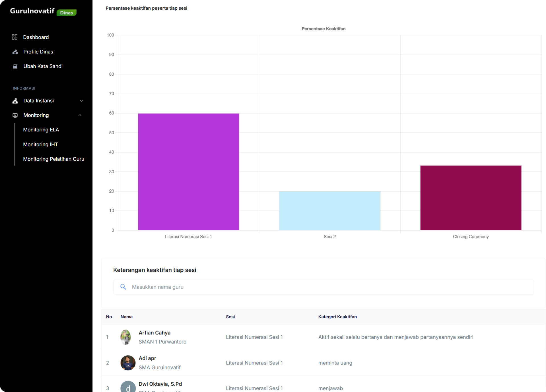Click the magnifier search icon

click(x=123, y=287)
